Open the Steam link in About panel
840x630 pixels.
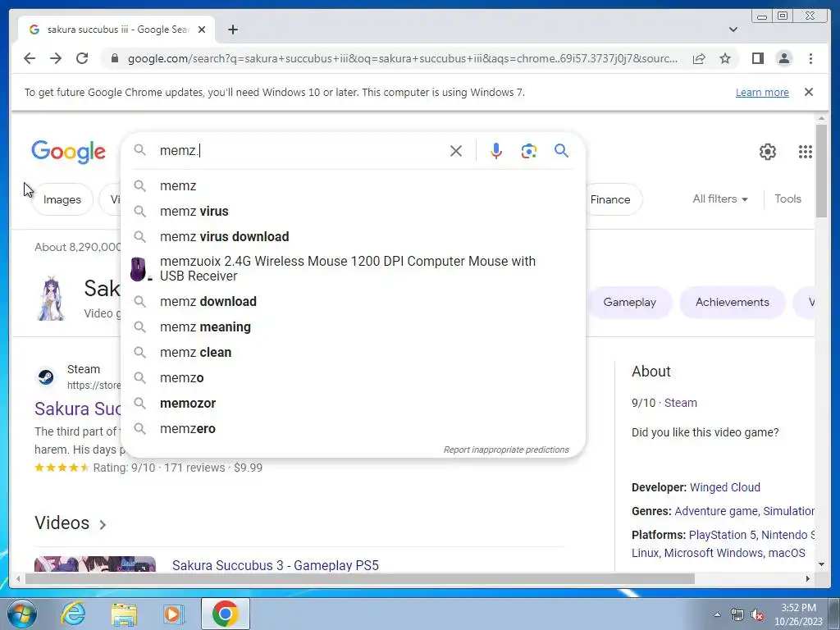[x=680, y=403]
